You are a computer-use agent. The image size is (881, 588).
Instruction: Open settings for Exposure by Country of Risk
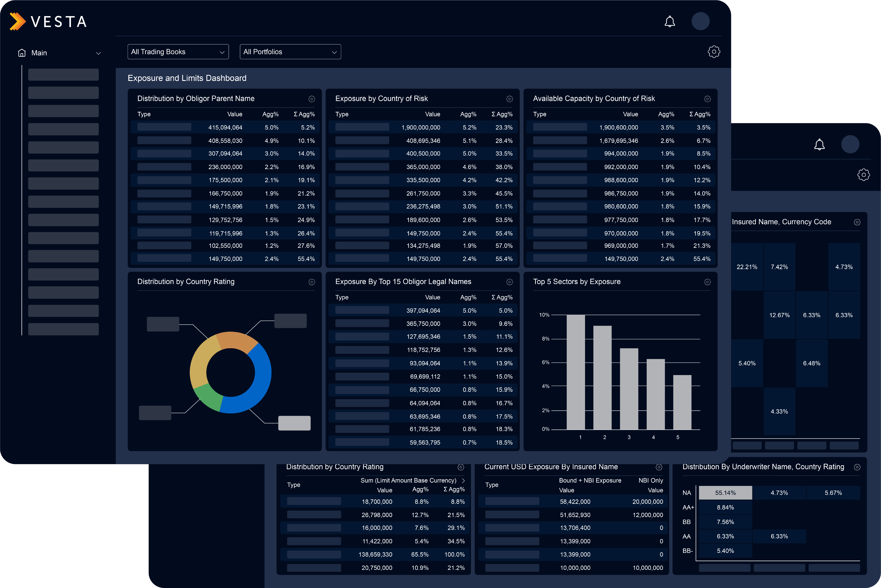coord(510,99)
